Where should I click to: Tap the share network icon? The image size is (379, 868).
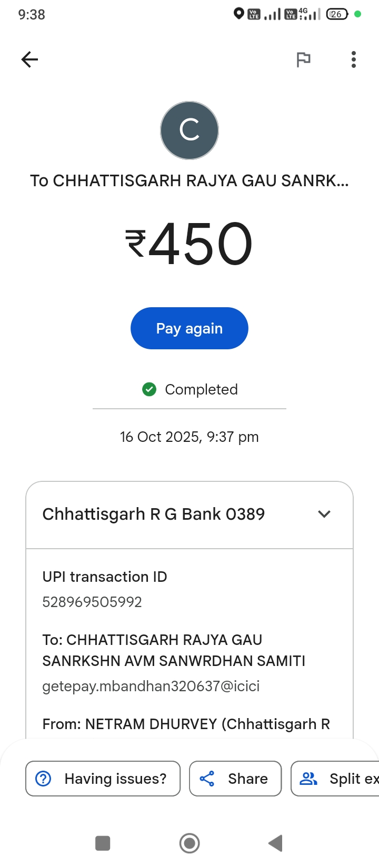click(x=207, y=779)
